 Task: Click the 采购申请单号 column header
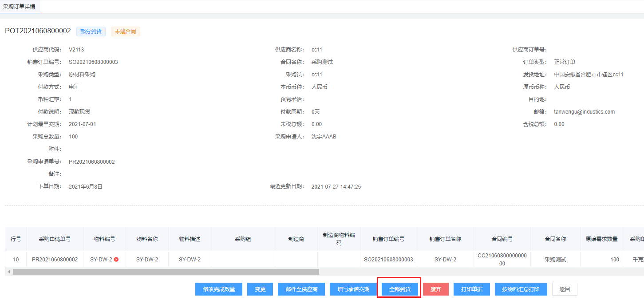click(x=55, y=239)
